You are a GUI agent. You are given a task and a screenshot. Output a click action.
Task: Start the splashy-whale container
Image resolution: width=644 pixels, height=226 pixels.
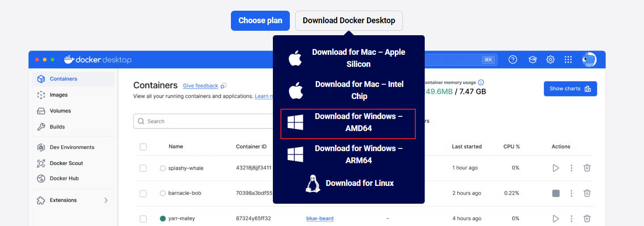click(x=556, y=168)
